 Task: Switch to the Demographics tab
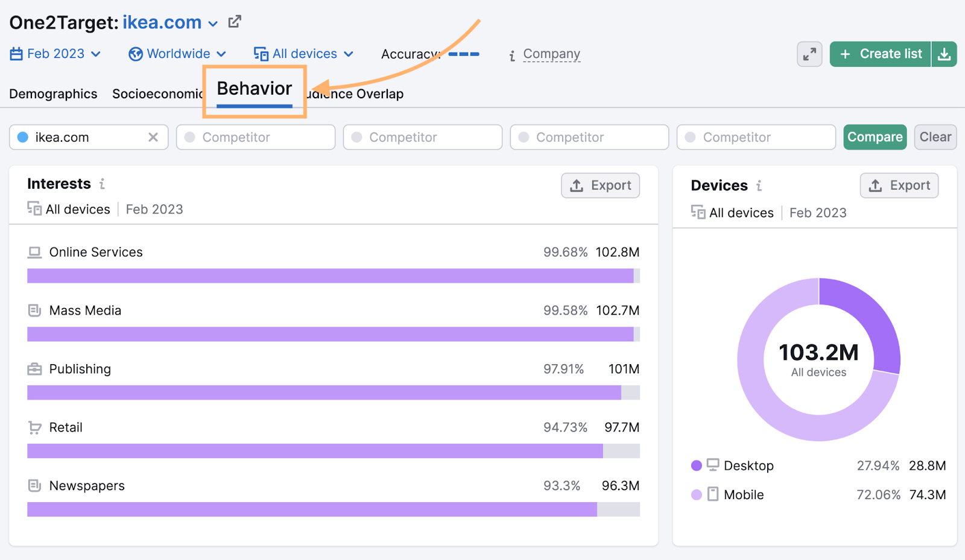53,94
